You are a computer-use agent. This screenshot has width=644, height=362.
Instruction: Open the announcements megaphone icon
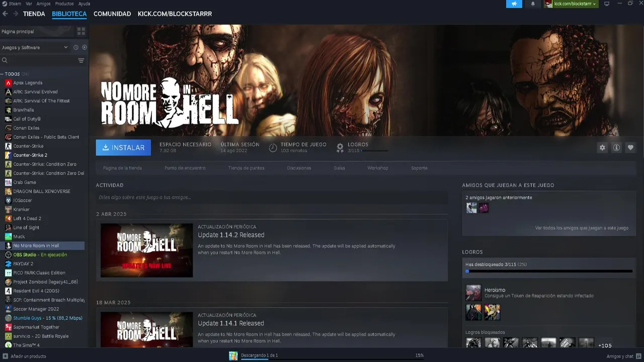click(514, 4)
